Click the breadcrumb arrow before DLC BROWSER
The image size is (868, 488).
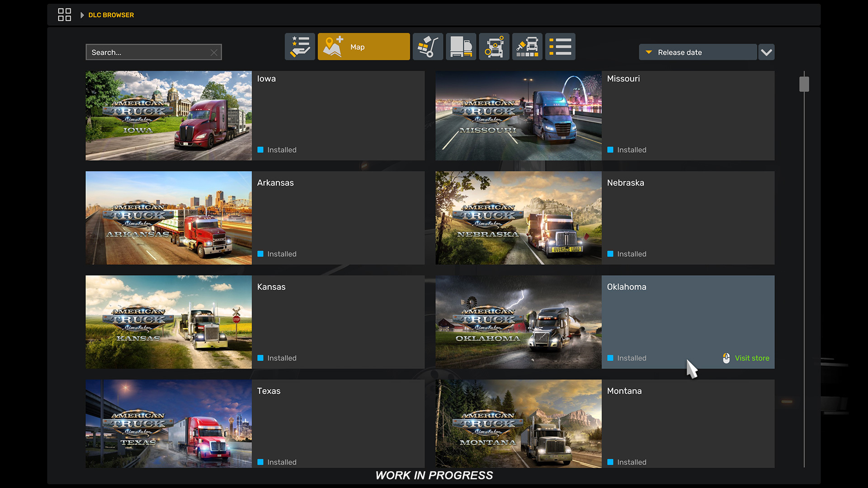pyautogui.click(x=82, y=15)
